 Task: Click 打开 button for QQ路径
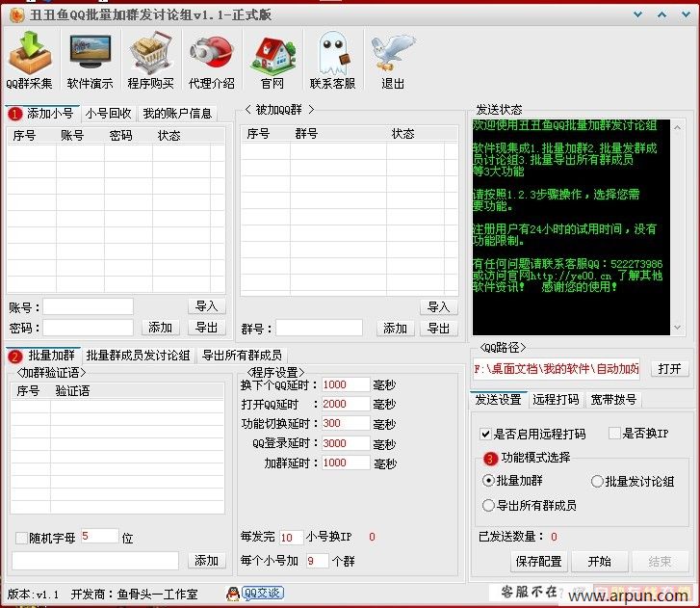669,368
